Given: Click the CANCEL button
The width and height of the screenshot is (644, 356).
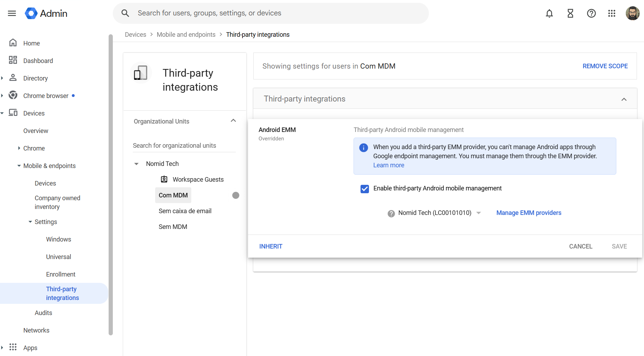Looking at the screenshot, I should click(x=581, y=246).
